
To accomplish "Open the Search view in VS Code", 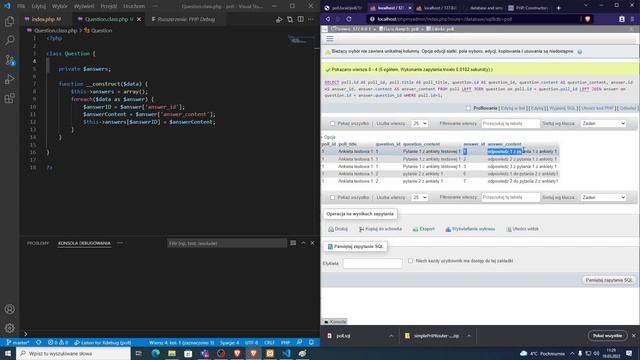I will [9, 40].
